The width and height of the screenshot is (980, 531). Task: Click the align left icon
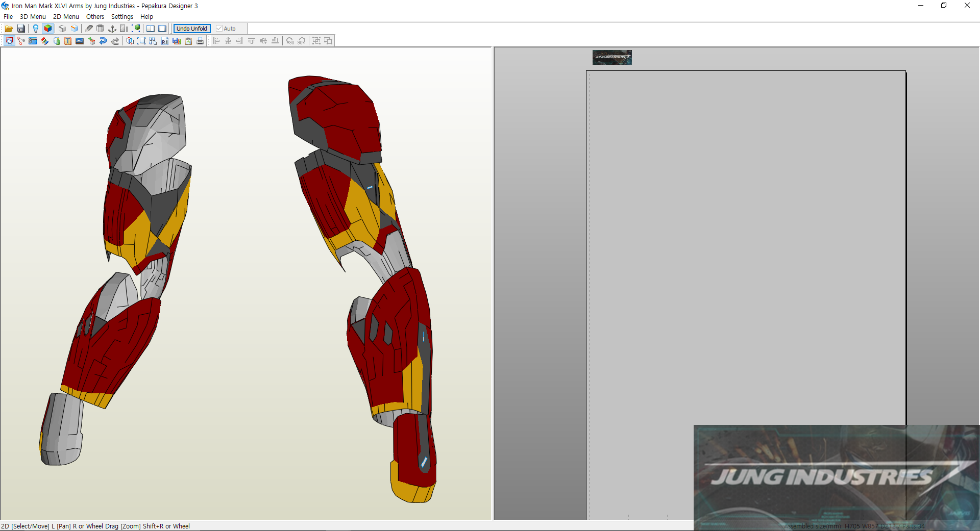click(x=216, y=41)
